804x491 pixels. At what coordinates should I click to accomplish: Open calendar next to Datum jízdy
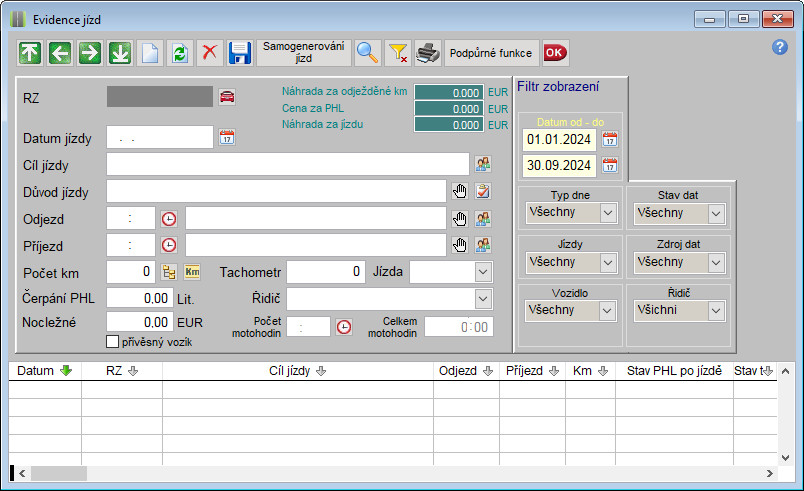[x=226, y=137]
